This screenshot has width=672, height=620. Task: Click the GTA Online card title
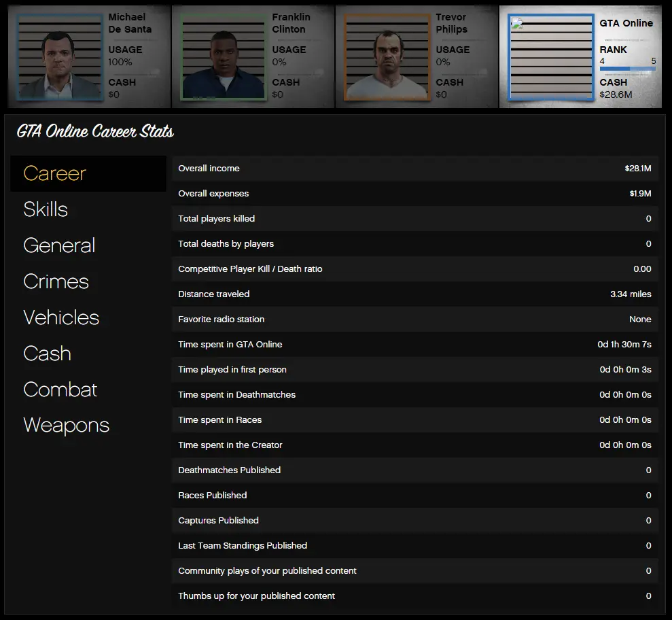point(626,23)
